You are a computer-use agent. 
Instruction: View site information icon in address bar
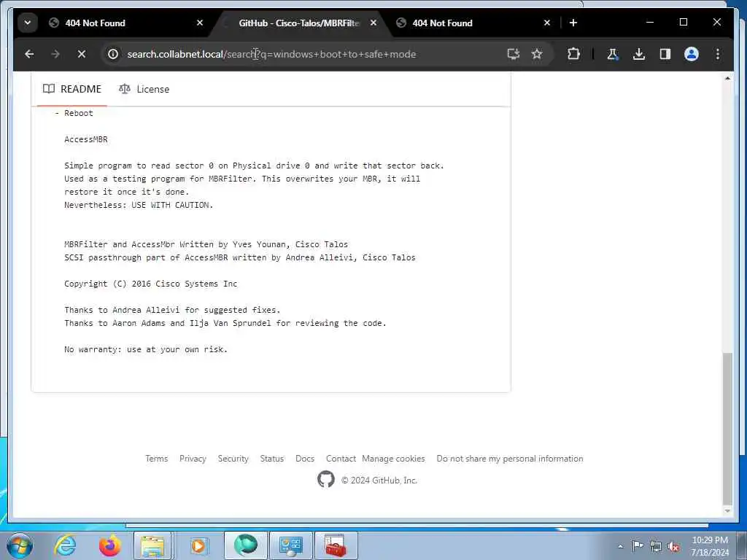(113, 54)
